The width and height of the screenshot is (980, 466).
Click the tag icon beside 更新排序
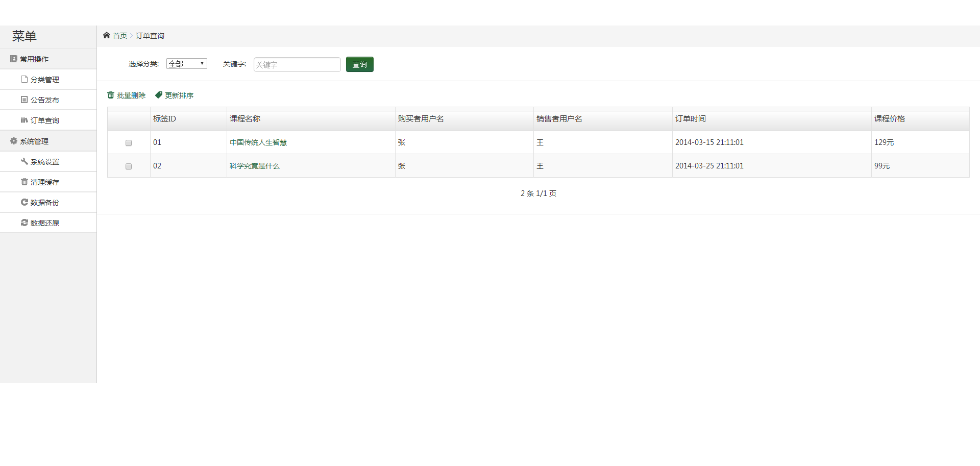pos(159,95)
